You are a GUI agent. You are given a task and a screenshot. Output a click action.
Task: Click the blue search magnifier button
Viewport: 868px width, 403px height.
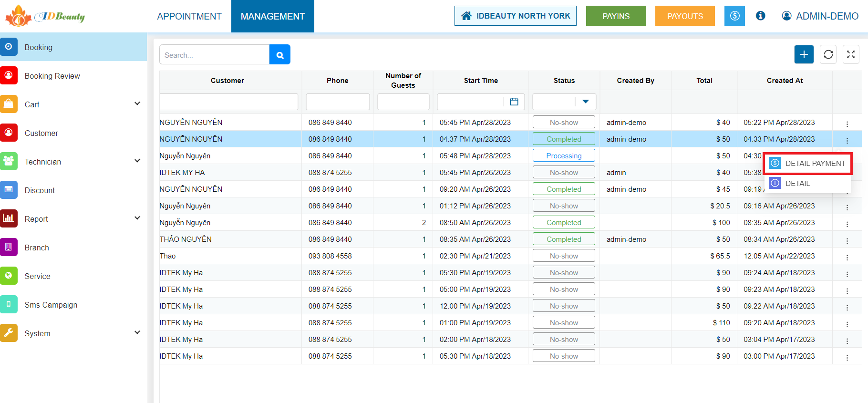280,54
